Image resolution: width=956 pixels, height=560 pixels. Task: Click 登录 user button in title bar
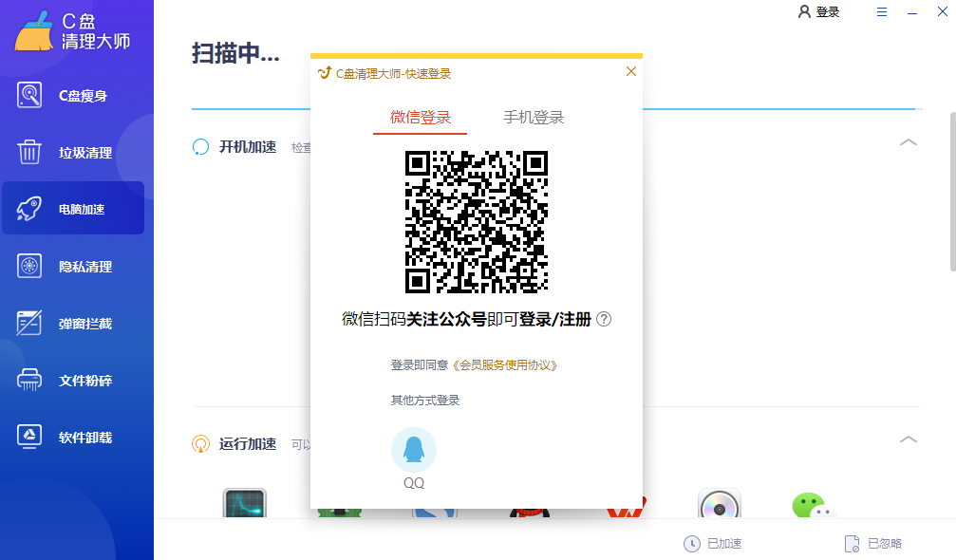click(x=819, y=11)
